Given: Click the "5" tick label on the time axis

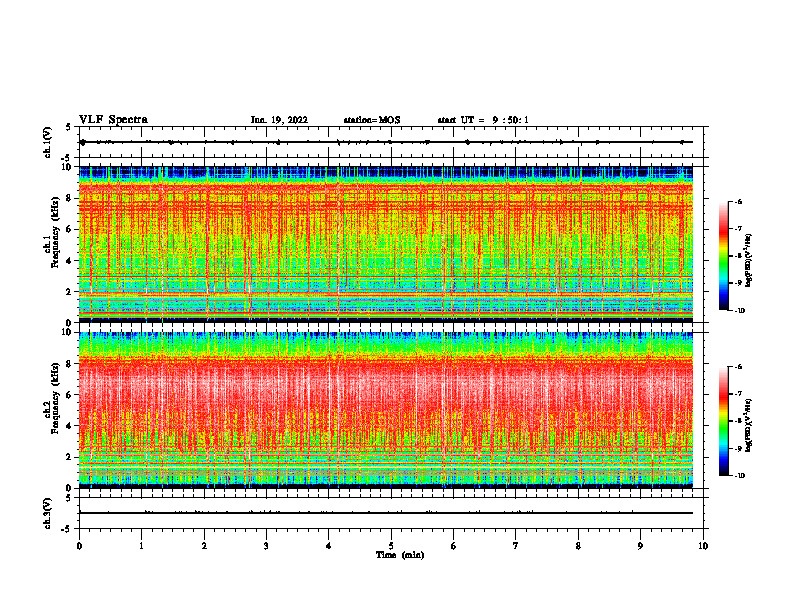Looking at the screenshot, I should 391,546.
